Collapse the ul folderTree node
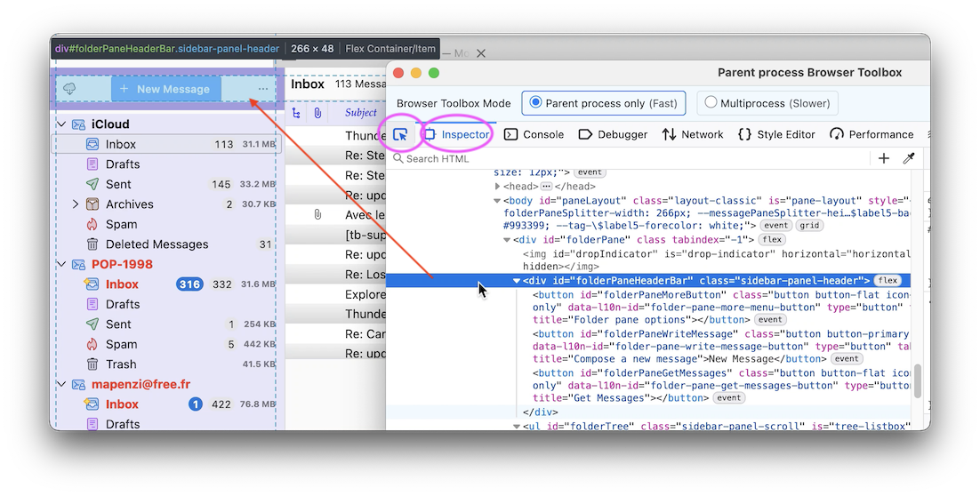980x496 pixels. [x=517, y=426]
